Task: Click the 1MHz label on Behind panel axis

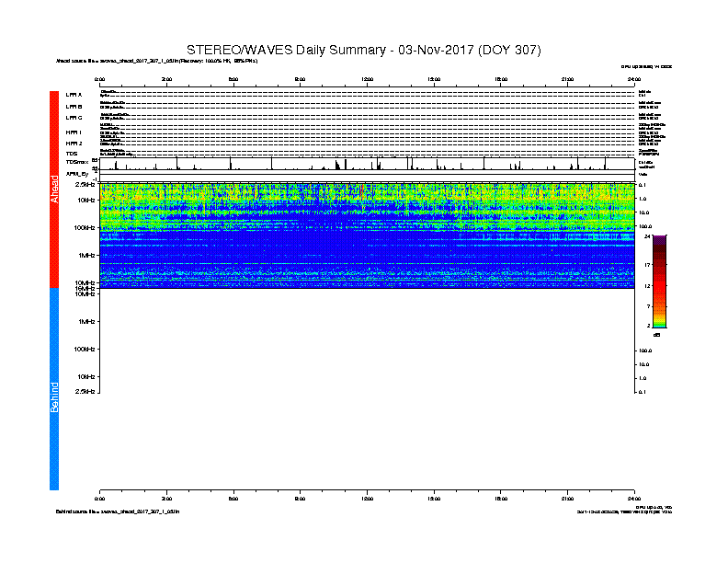Action: (x=86, y=321)
